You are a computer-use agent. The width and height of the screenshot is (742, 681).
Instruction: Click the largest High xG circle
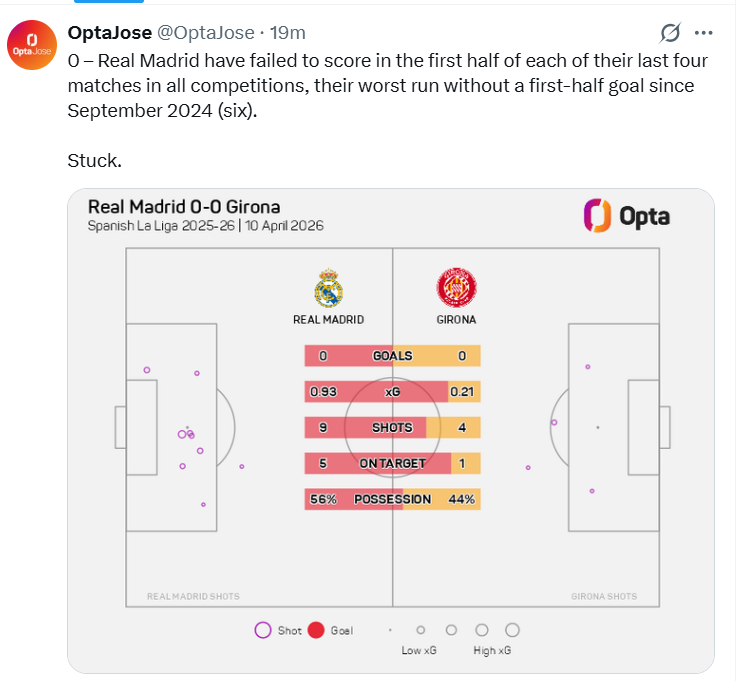tap(512, 630)
